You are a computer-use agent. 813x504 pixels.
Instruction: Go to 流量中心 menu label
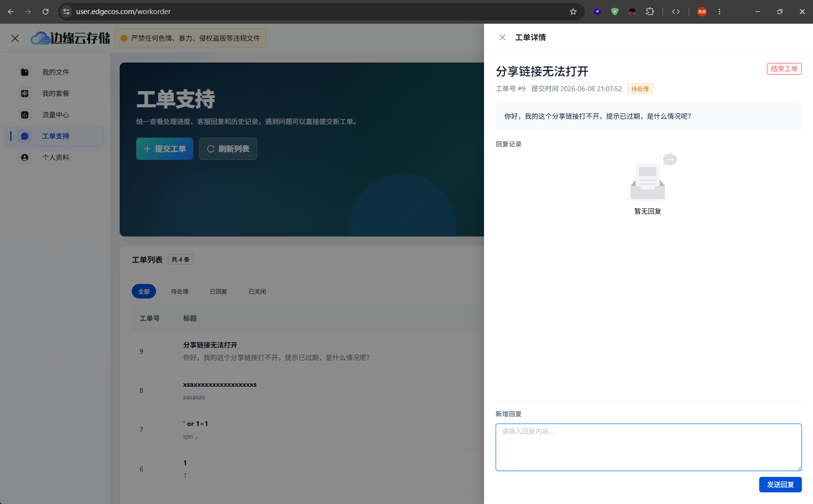(56, 115)
